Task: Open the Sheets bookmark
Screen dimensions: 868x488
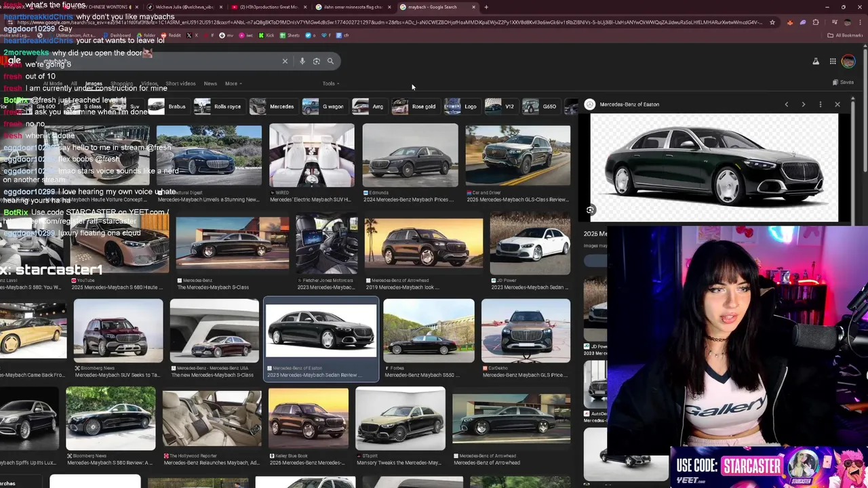Action: click(x=290, y=35)
